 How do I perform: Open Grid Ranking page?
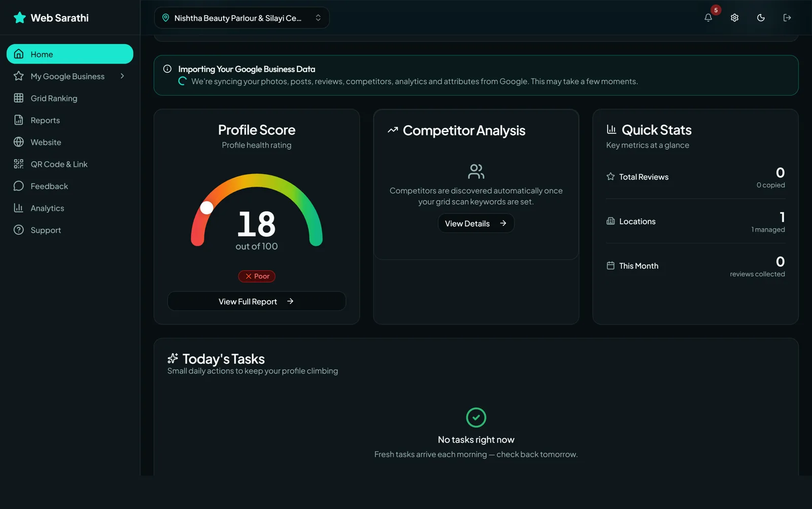tap(70, 98)
